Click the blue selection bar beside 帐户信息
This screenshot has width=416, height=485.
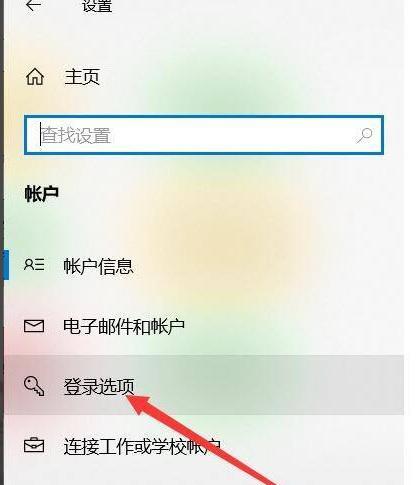[6, 265]
